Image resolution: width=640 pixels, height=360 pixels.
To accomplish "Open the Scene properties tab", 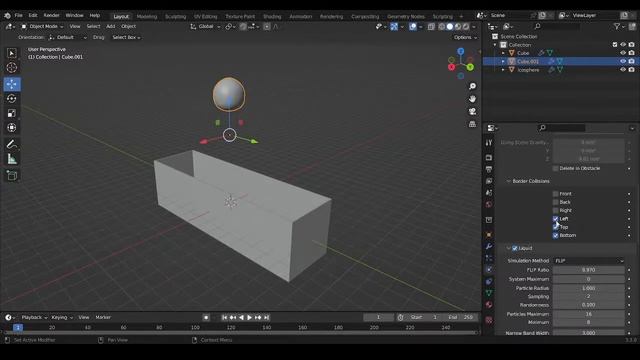I will pyautogui.click(x=489, y=193).
